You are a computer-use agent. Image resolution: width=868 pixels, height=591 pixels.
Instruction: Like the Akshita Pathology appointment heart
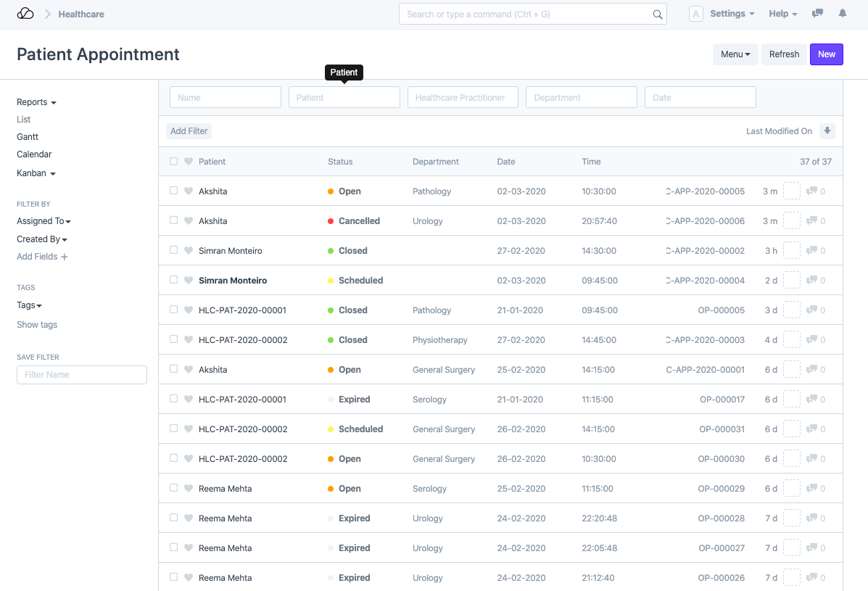[x=189, y=191]
